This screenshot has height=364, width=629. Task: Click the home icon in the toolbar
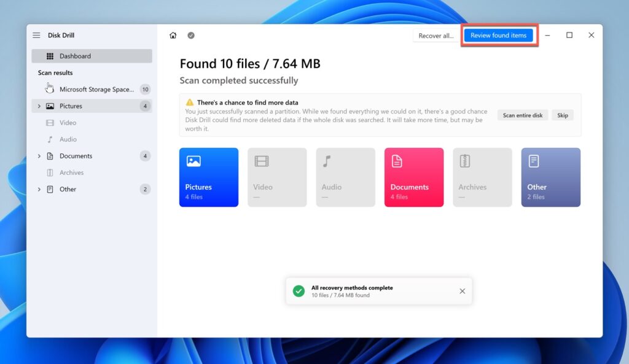tap(173, 36)
